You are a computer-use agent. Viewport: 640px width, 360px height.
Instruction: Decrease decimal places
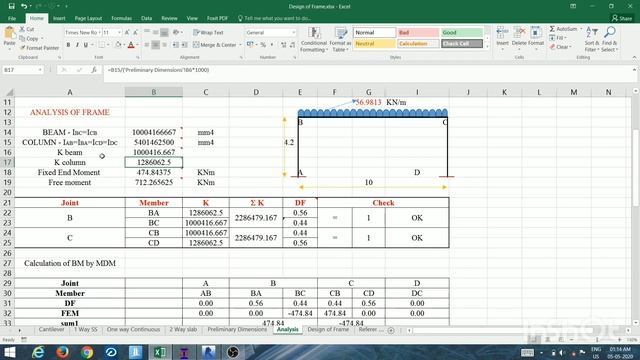click(292, 45)
